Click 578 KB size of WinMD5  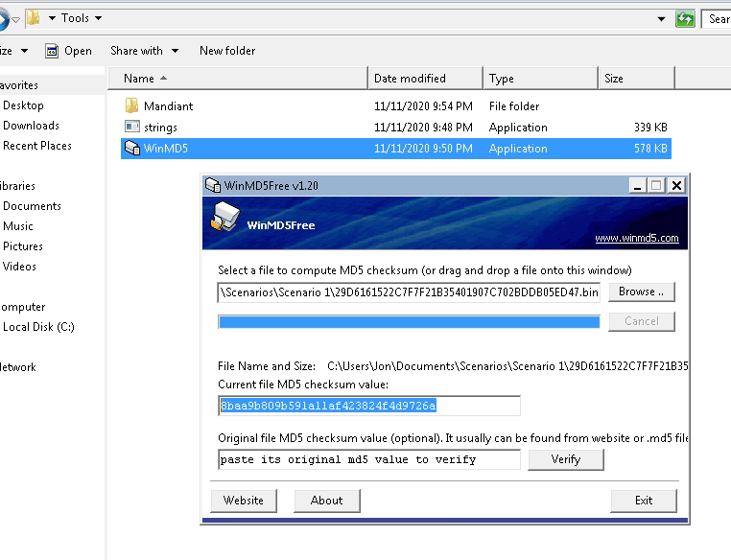point(650,149)
